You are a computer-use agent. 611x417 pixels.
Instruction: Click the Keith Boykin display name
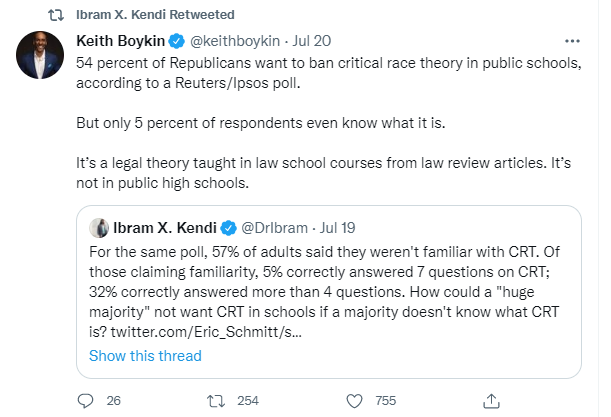pos(120,43)
